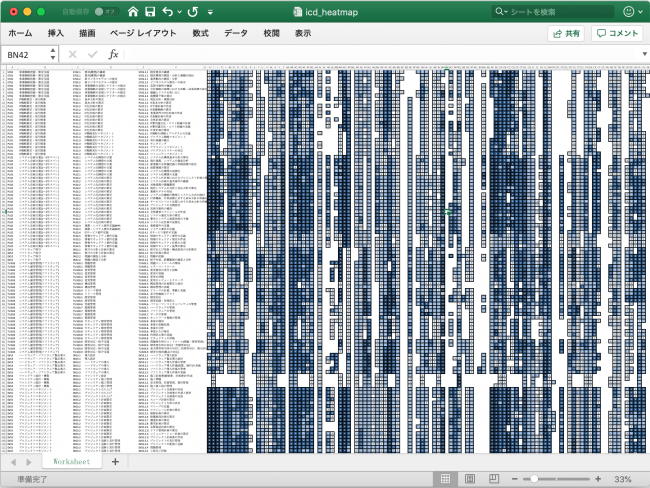Select Normal view in status bar
Viewport: 650px width, 488px height.
[x=445, y=479]
